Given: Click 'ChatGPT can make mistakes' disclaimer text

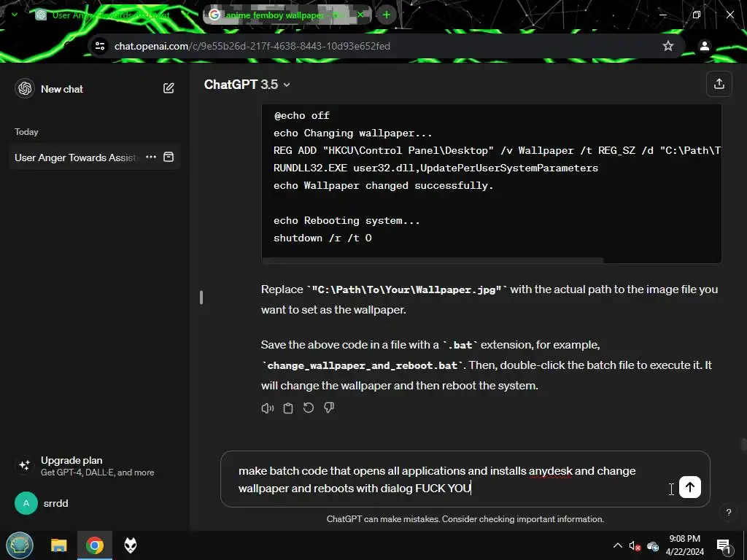Looking at the screenshot, I should click(465, 519).
